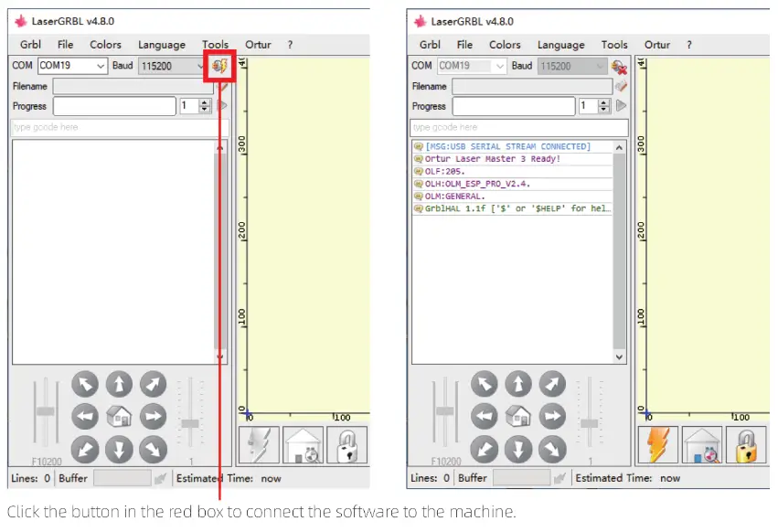Open Ortur menu in left window
Screen dimensions: 778x532
click(x=258, y=44)
